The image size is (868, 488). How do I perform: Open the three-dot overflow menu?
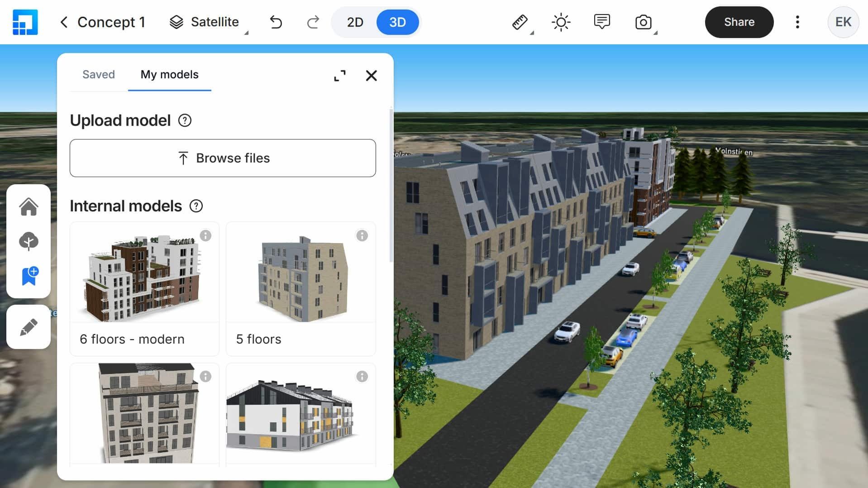[x=797, y=22]
